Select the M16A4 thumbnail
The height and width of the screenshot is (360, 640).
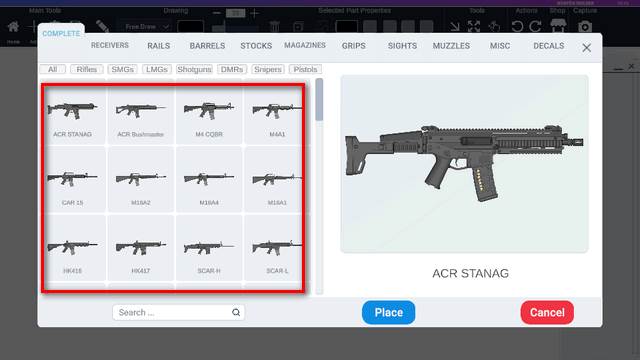pyautogui.click(x=209, y=180)
